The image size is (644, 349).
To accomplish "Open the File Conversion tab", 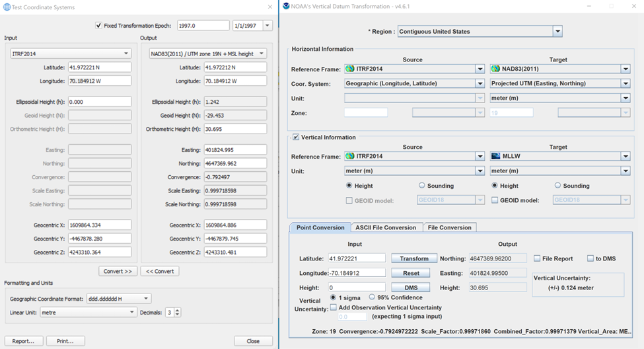I will pos(449,227).
